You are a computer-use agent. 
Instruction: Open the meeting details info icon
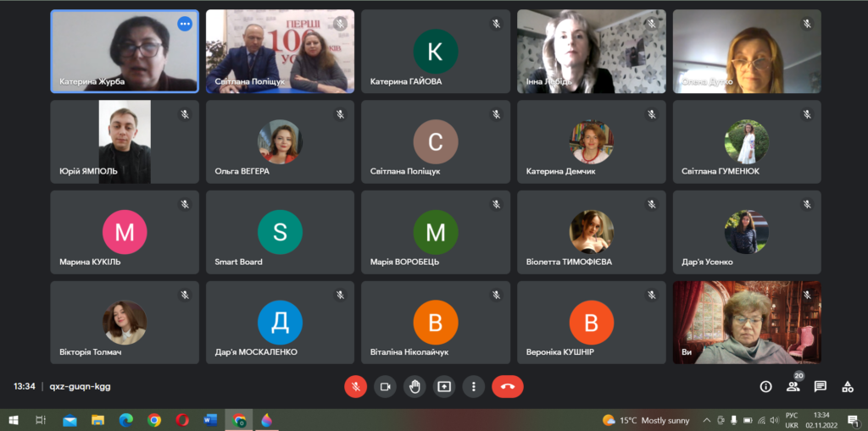click(765, 386)
